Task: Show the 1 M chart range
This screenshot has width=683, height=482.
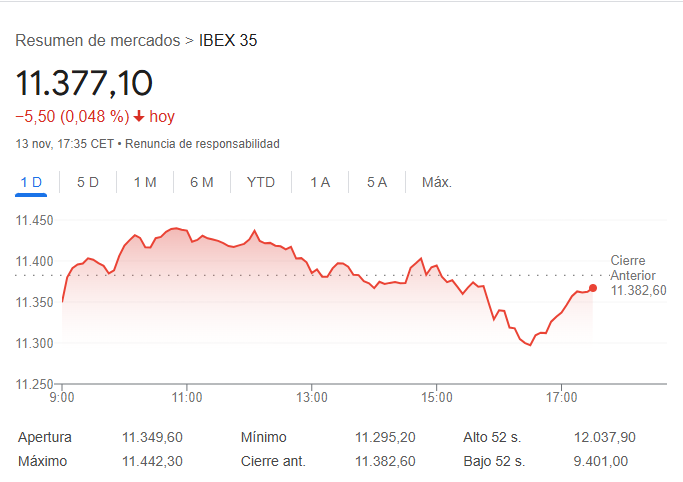Action: (145, 182)
